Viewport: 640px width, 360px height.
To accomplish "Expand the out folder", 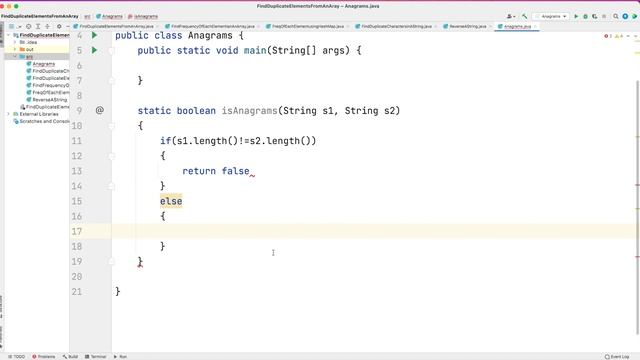I will click(15, 49).
